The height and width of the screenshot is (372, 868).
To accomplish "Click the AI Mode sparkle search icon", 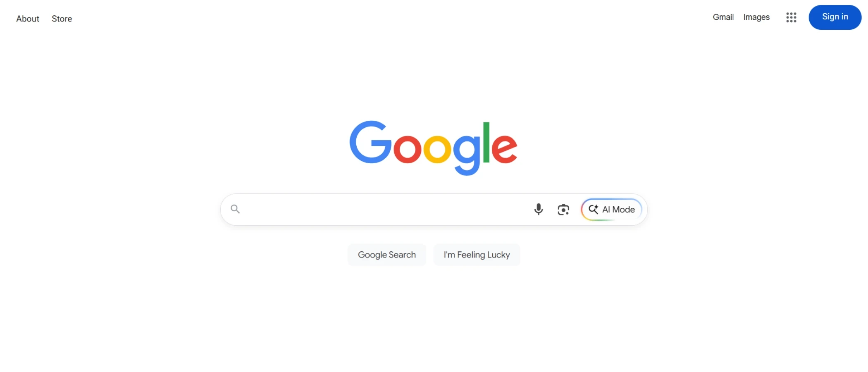I will (x=594, y=209).
